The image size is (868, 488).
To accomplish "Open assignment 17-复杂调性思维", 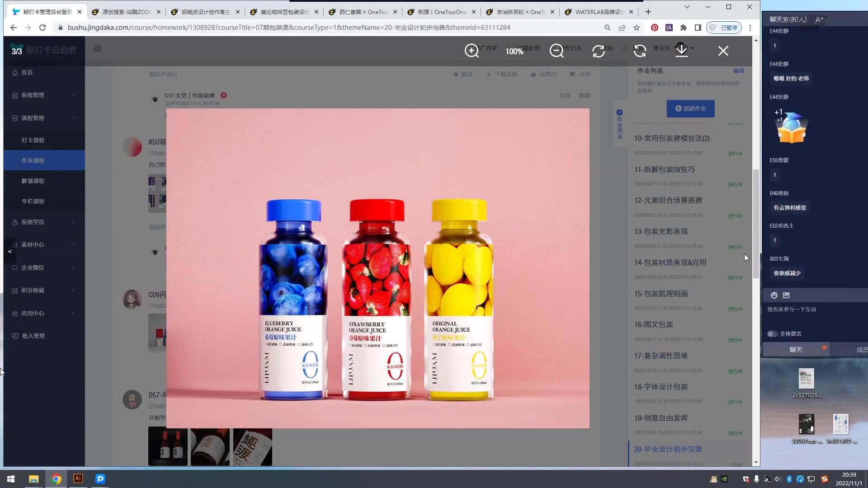I will click(x=660, y=356).
